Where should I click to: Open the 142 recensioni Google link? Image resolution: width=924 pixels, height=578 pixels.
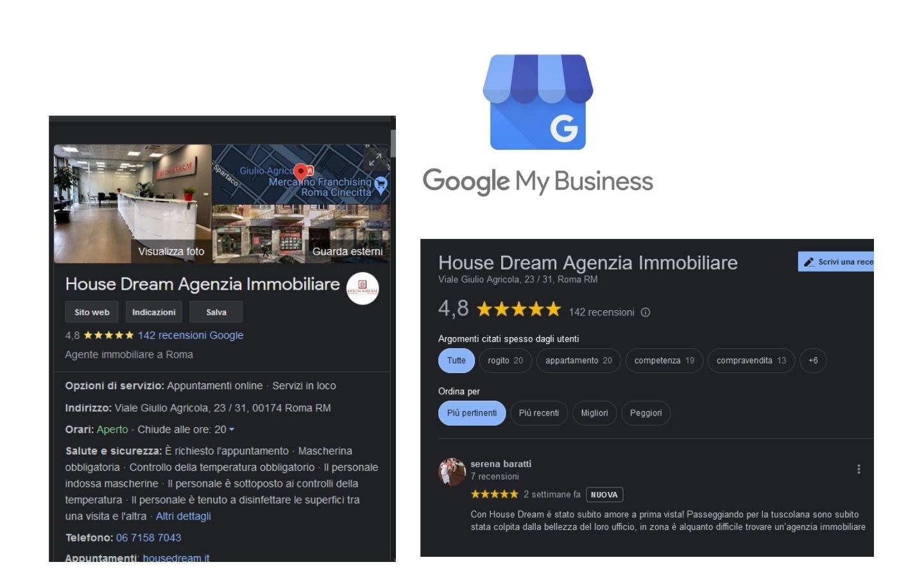click(191, 335)
